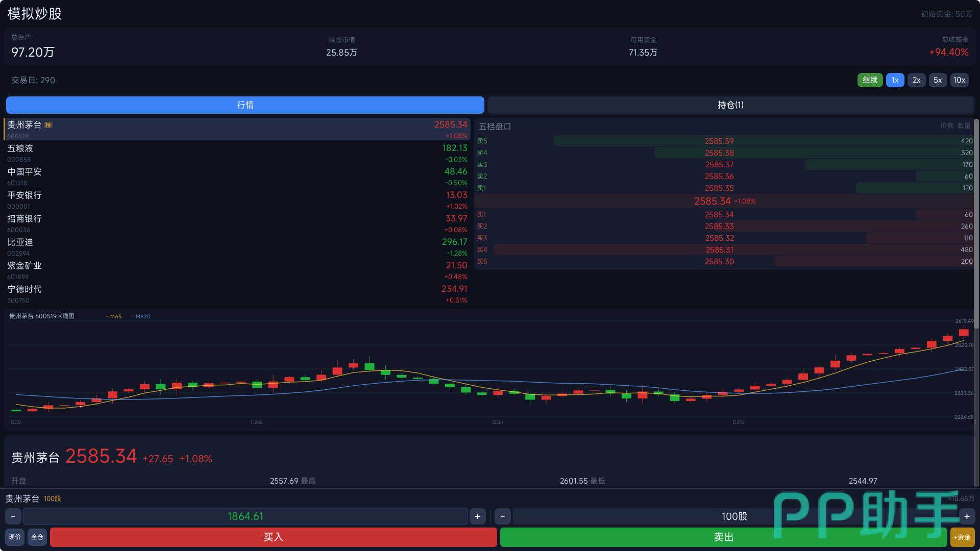
Task: Click the large 2585.34 quote in detail panel
Action: 101,456
